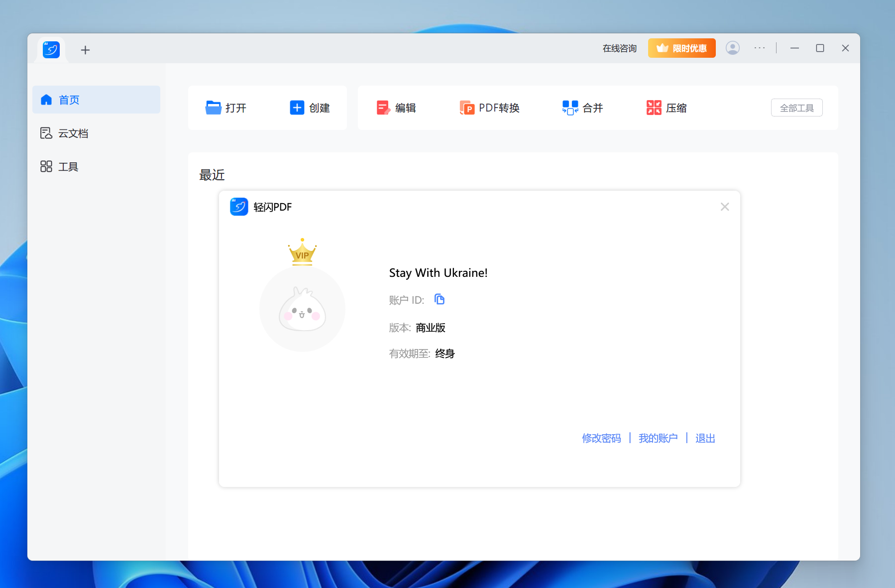Screen dimensions: 895x588
Task: Close the 轻闪PDF main window
Action: pos(845,48)
